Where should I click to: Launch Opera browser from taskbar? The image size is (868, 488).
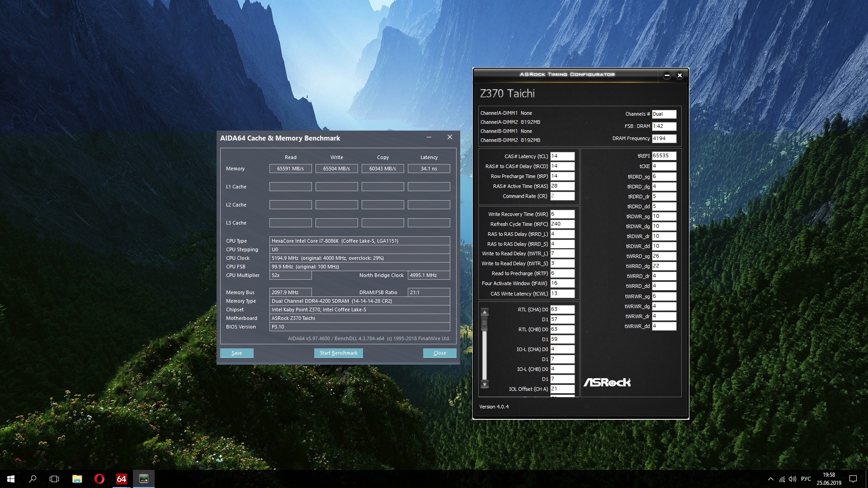[99, 479]
